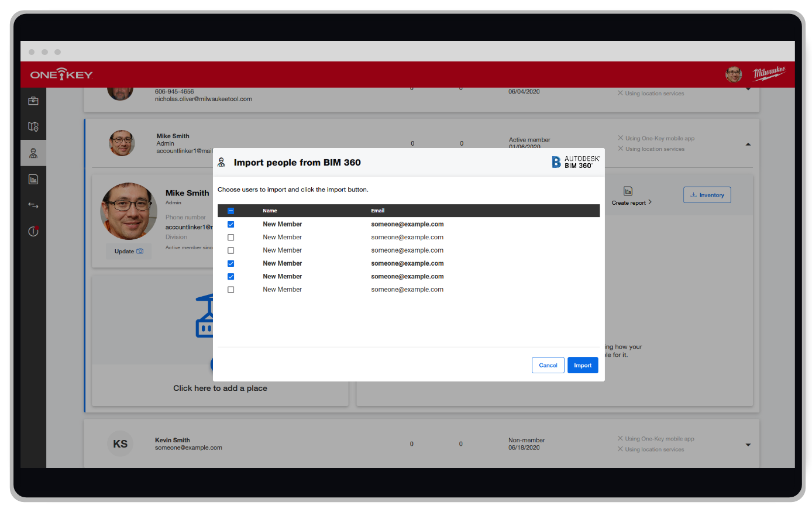Click Import button in dialog
This screenshot has width=812, height=509.
tap(583, 365)
